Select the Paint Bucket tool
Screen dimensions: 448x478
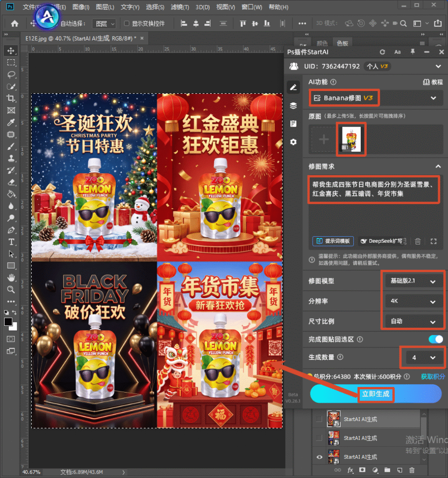[x=11, y=194]
